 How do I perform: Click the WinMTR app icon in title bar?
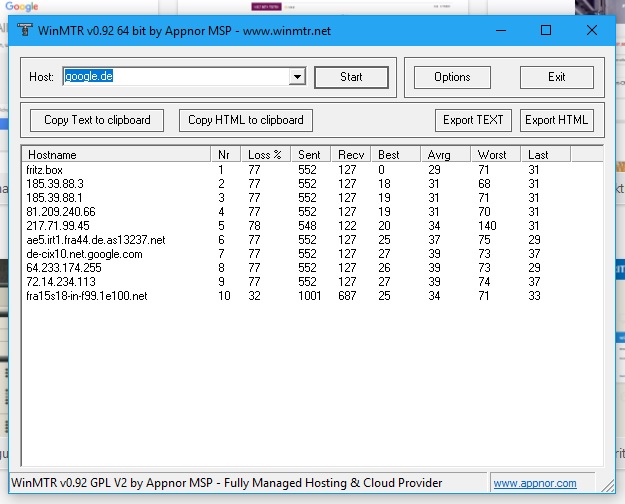pos(24,30)
